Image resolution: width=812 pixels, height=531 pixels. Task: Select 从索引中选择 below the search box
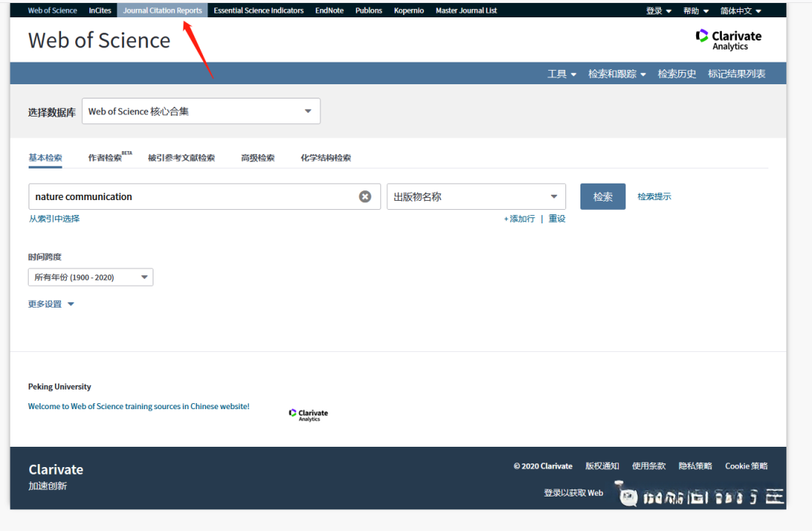[x=54, y=218]
